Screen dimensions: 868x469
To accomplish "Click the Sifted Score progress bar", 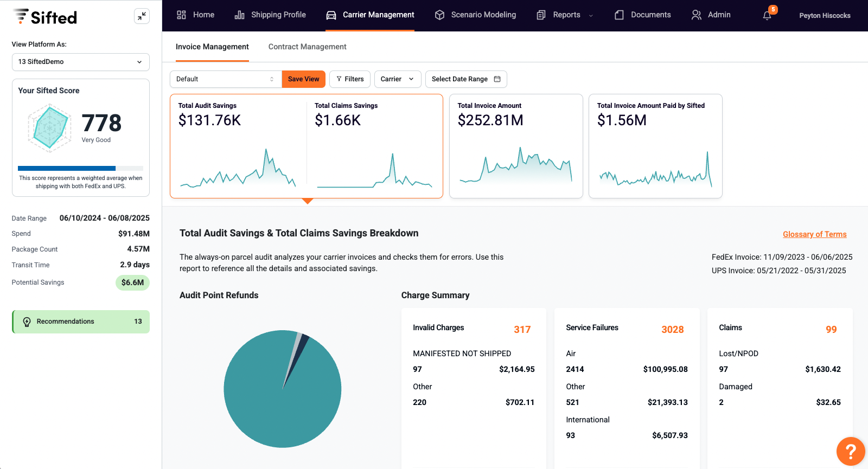I will tap(80, 168).
